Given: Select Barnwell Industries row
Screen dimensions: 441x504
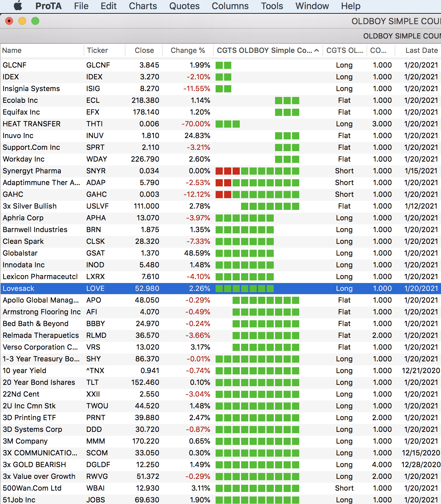Looking at the screenshot, I should [220, 229].
